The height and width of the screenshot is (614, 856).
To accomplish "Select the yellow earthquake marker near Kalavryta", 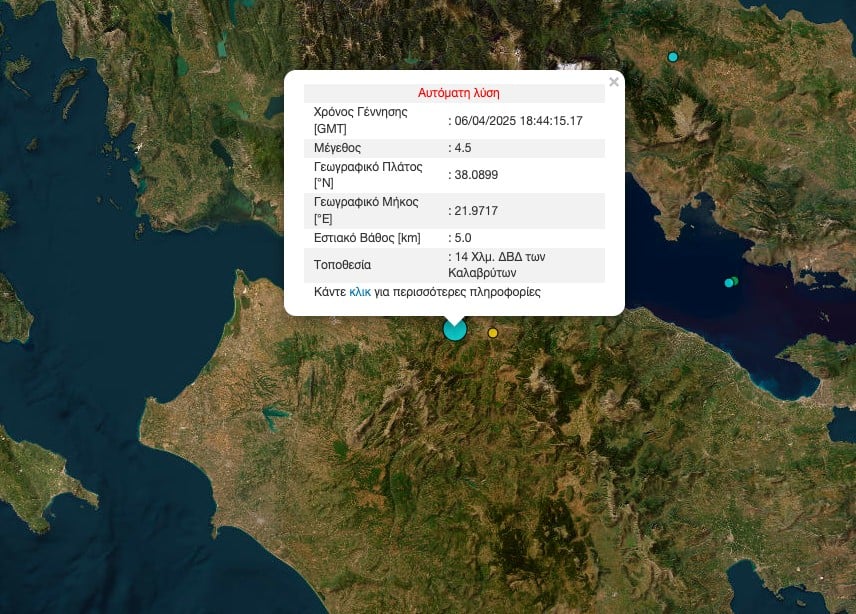I will (493, 333).
